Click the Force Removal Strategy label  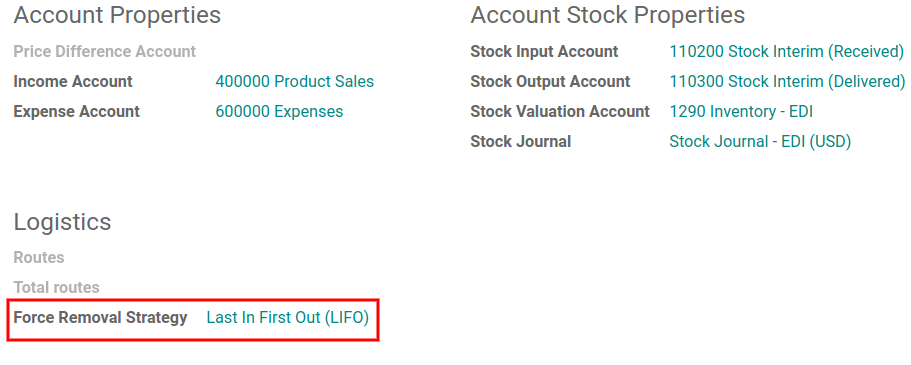(x=101, y=318)
